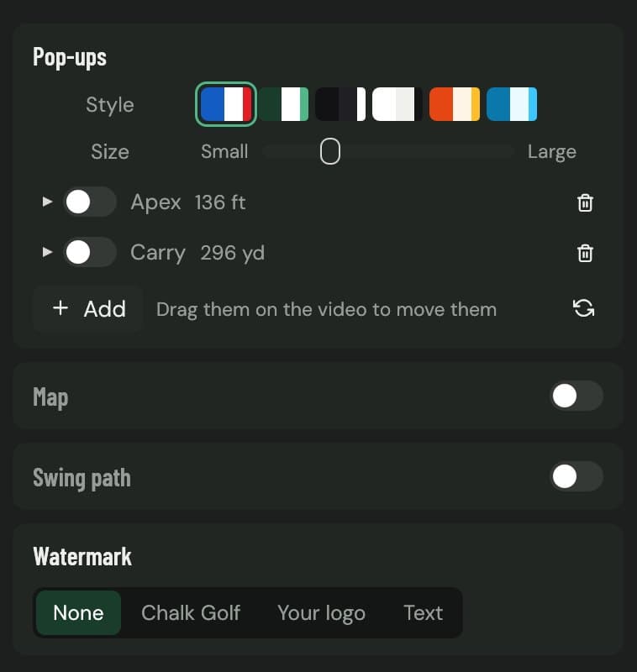Viewport: 637px width, 672px height.
Task: Select the None watermark option
Action: (78, 613)
